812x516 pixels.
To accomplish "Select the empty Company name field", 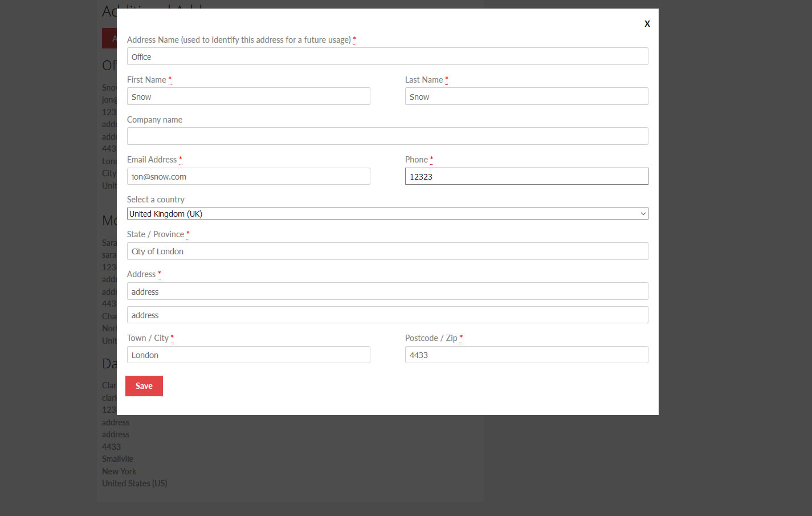I will point(387,136).
